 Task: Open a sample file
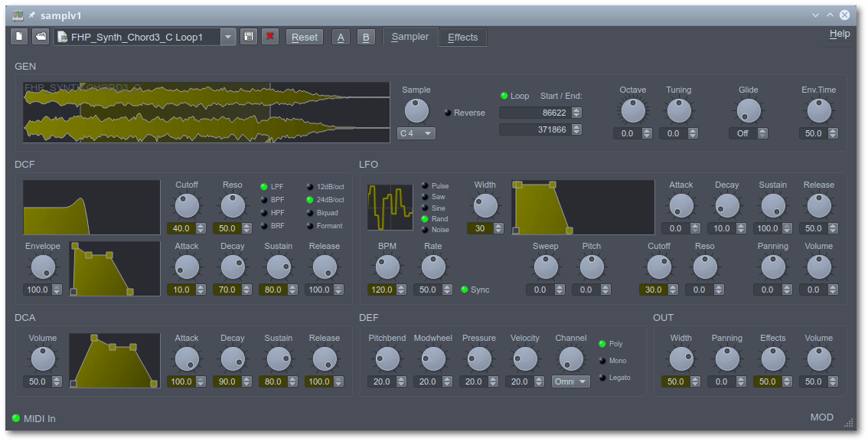point(40,36)
